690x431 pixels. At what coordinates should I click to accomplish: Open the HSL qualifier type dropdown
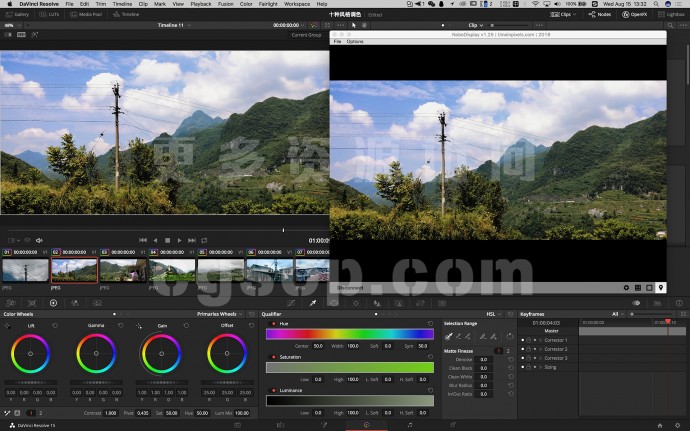click(x=493, y=314)
